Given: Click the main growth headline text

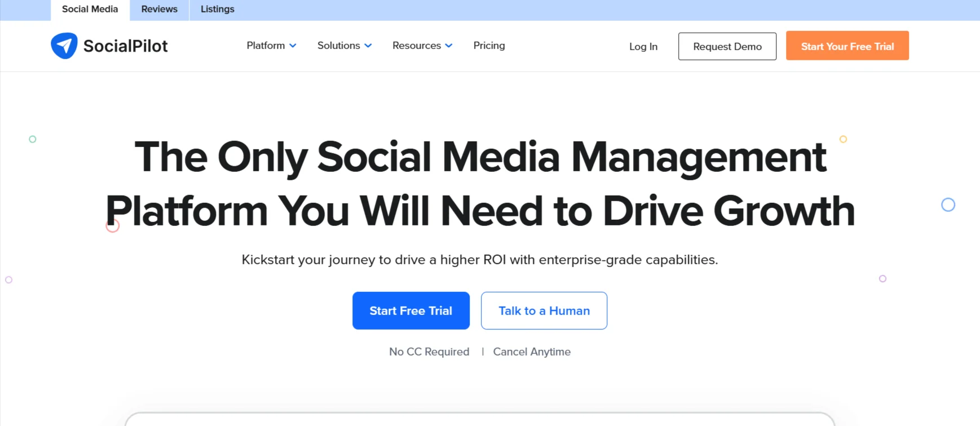Looking at the screenshot, I should tap(480, 184).
